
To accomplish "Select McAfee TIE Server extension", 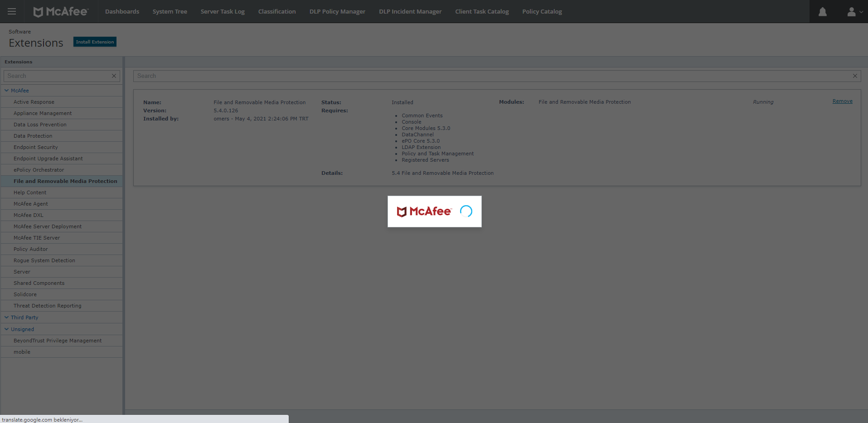I will tap(62, 238).
